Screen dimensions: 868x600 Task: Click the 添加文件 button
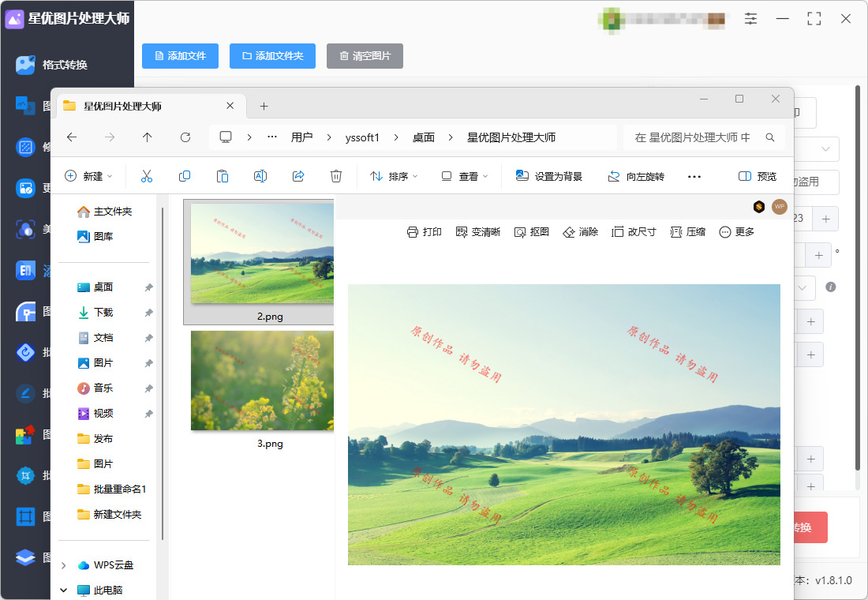click(x=181, y=56)
